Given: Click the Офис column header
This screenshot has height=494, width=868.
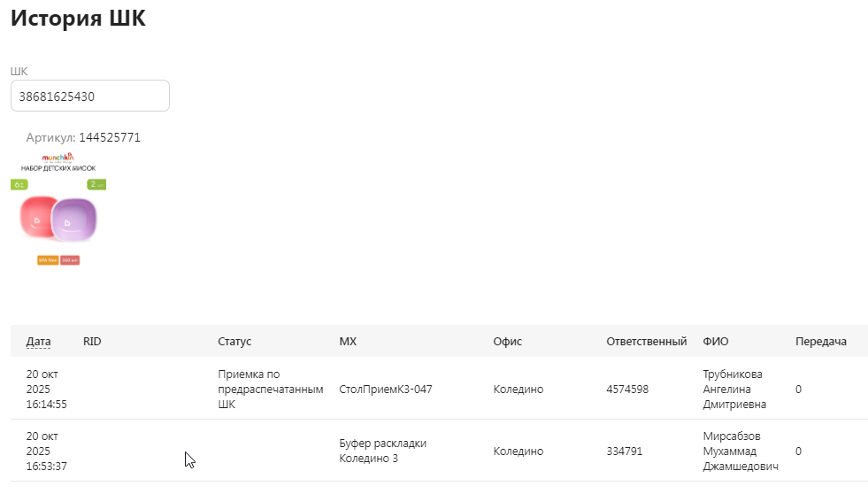Looking at the screenshot, I should tap(507, 341).
